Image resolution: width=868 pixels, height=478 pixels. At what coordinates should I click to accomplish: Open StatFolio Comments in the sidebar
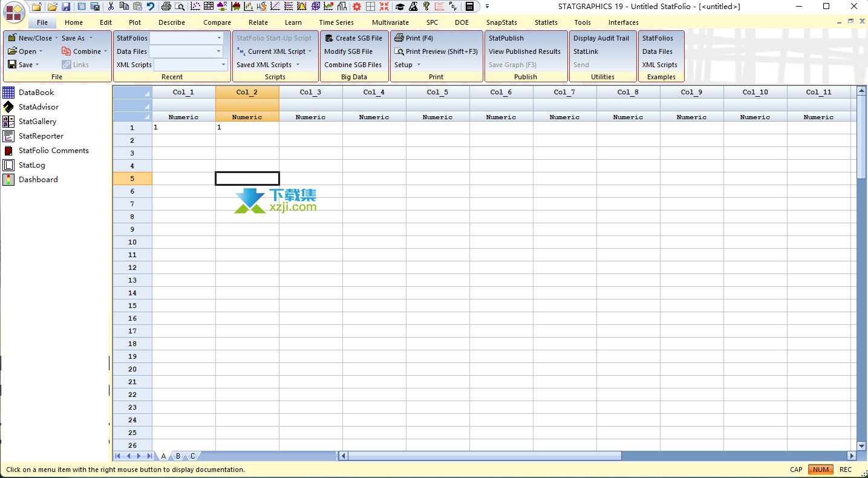[x=54, y=151]
